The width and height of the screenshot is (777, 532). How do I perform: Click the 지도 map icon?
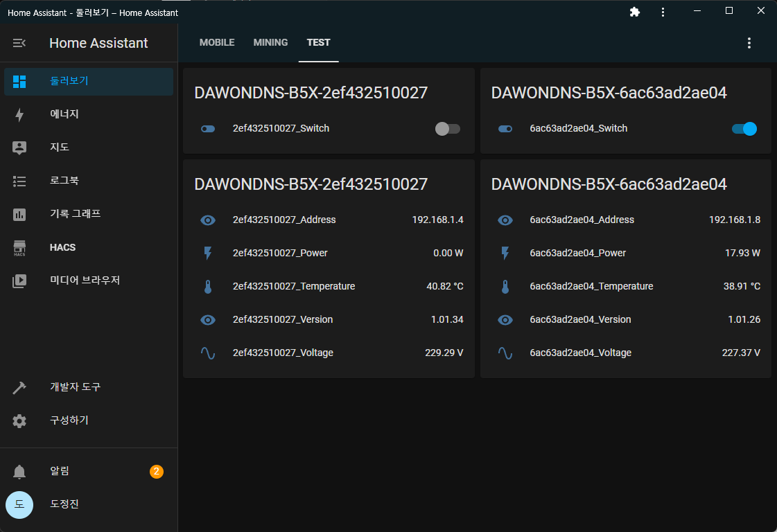(x=19, y=148)
